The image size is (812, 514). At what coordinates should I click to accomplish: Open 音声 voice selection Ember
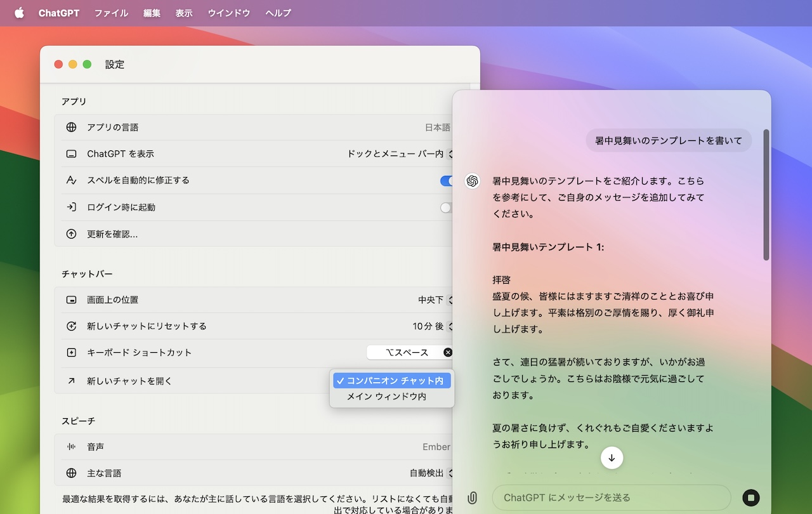pos(437,447)
